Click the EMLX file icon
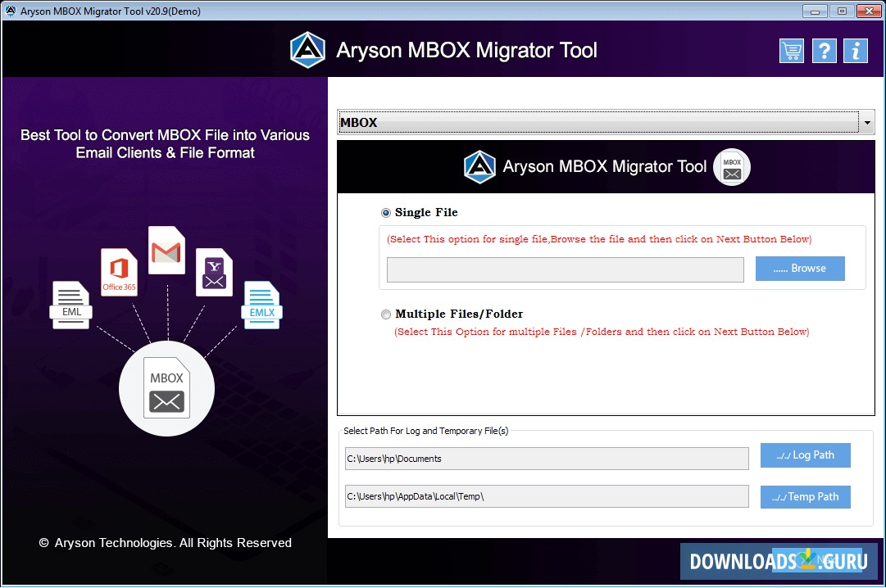 point(261,305)
